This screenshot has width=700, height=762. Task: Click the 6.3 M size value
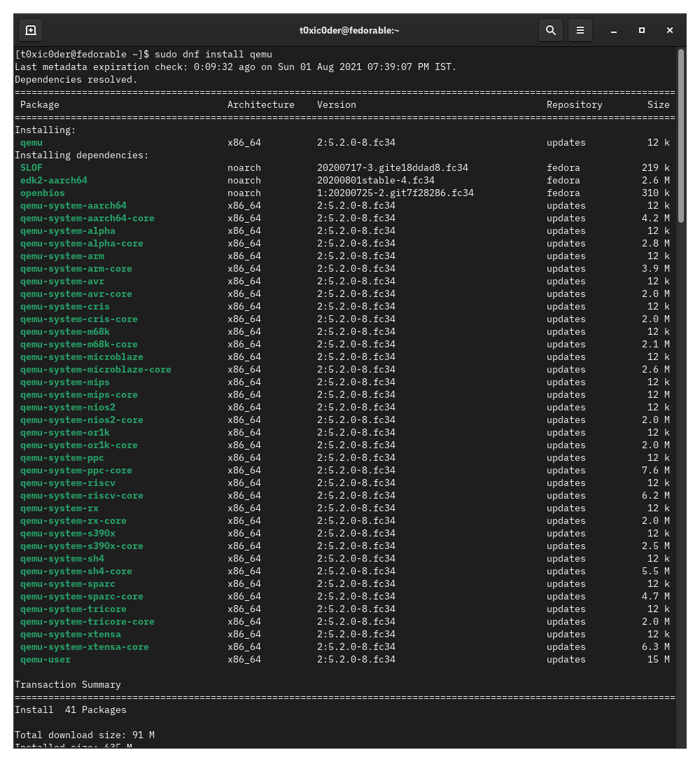[655, 647]
